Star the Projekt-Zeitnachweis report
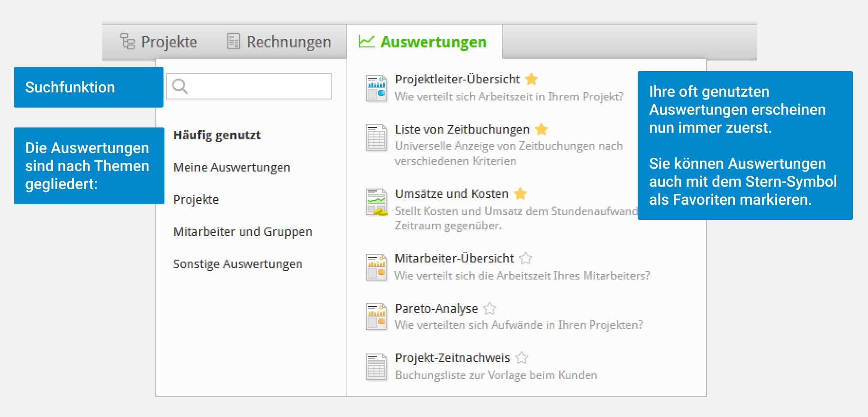 pos(522,357)
